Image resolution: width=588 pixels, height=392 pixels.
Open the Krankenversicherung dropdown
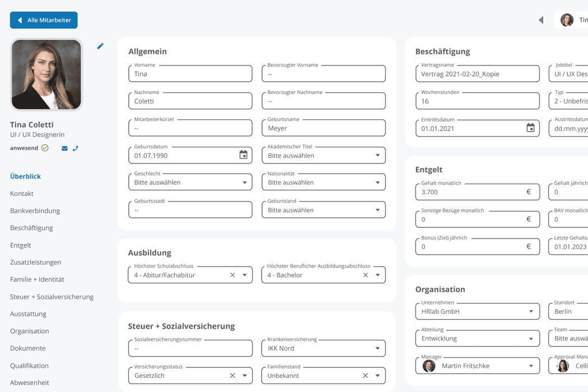tap(379, 348)
